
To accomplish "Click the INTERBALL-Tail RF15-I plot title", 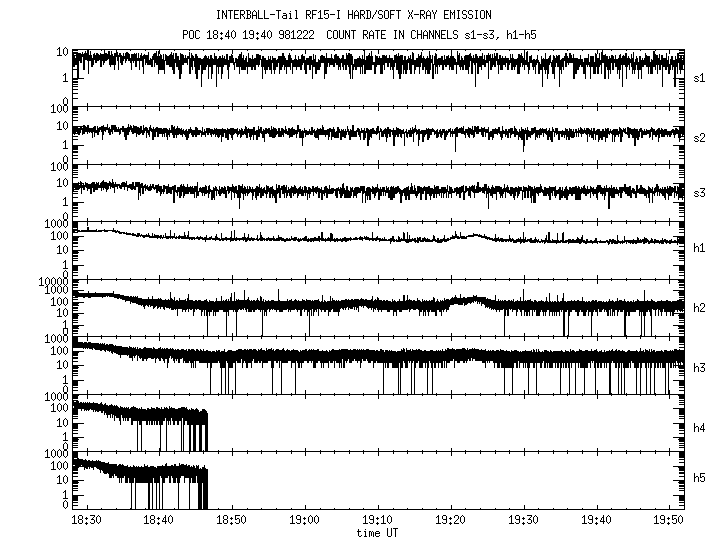I will (x=353, y=16).
